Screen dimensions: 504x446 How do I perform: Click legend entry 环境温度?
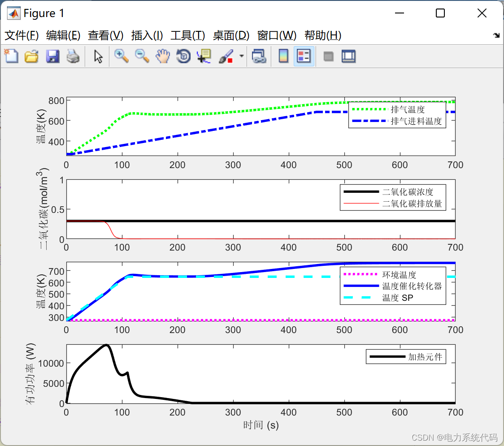coord(399,275)
